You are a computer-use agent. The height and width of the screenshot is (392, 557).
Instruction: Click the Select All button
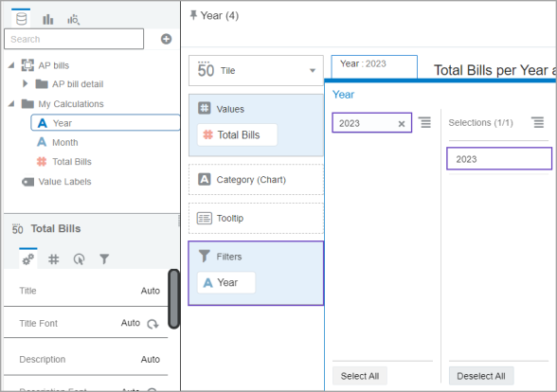(360, 376)
